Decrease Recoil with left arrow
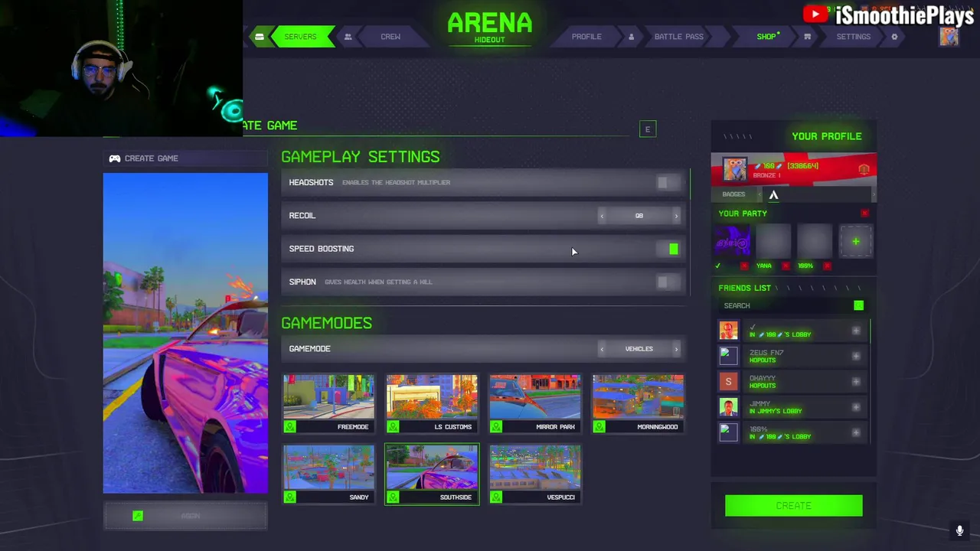 tap(602, 216)
